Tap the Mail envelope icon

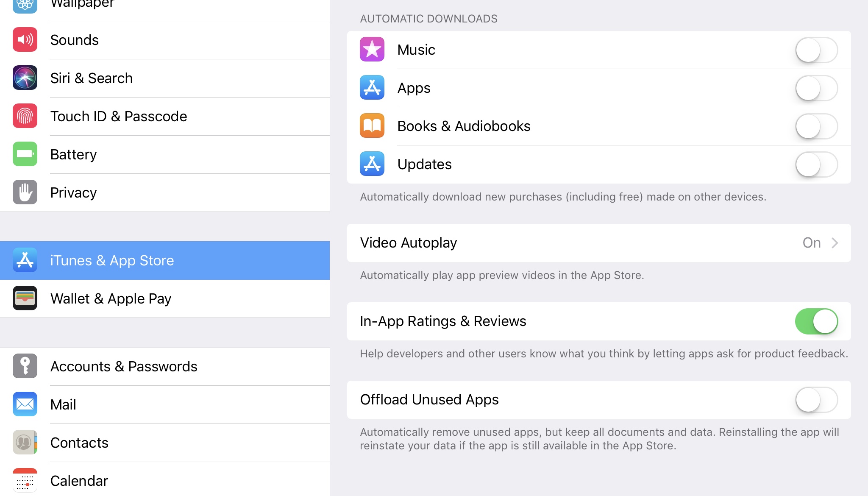pos(25,404)
